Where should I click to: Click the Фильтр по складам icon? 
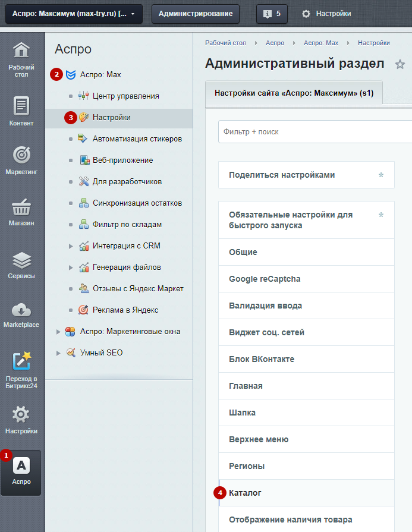(84, 224)
